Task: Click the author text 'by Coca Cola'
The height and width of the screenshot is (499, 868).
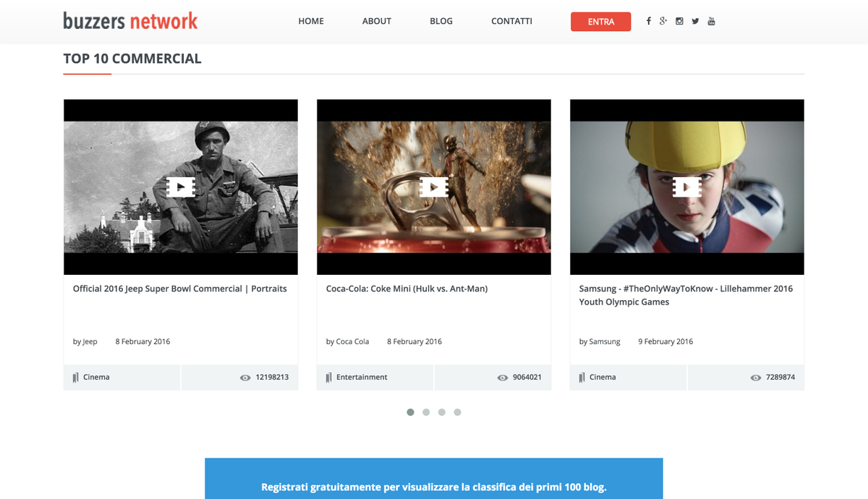Action: pos(348,341)
